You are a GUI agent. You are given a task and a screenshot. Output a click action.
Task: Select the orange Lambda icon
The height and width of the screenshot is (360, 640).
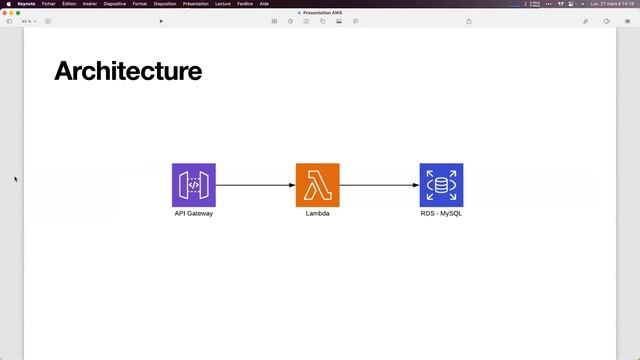pos(318,185)
